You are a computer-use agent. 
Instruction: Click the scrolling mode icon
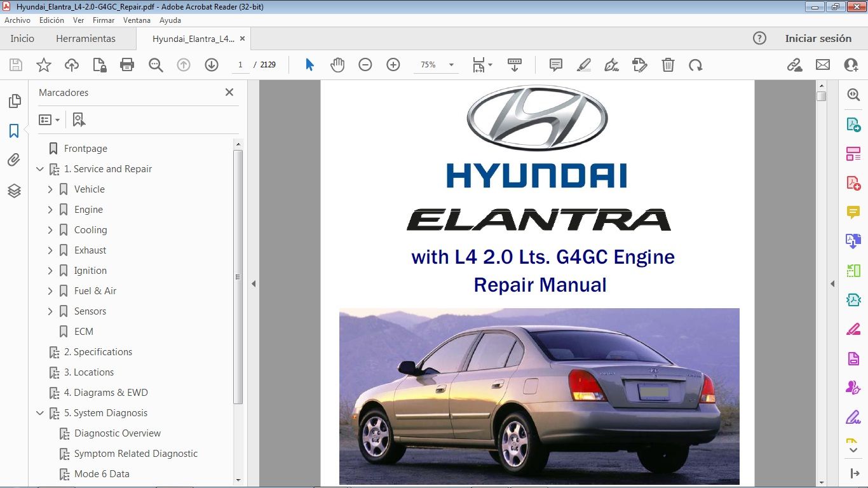[515, 65]
